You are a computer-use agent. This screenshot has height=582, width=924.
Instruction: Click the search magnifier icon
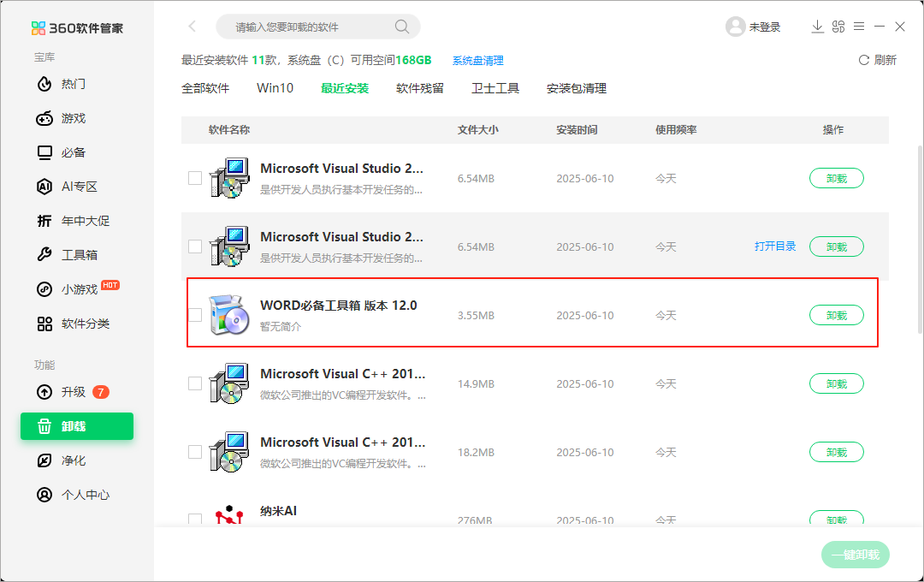coord(402,27)
